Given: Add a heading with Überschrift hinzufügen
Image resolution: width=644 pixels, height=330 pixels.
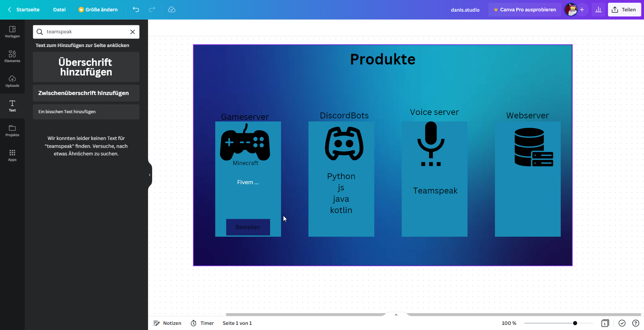Looking at the screenshot, I should [86, 67].
